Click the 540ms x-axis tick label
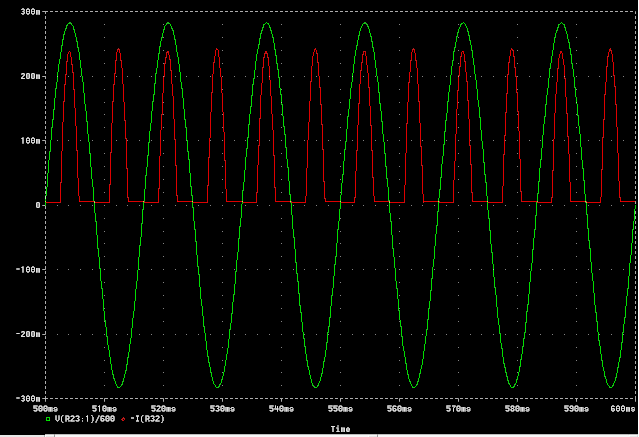This screenshot has height=437, width=639. [282, 409]
